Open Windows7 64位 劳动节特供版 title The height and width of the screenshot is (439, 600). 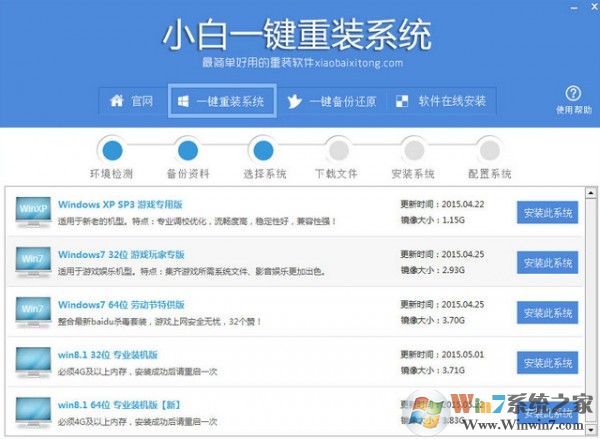coord(121,305)
